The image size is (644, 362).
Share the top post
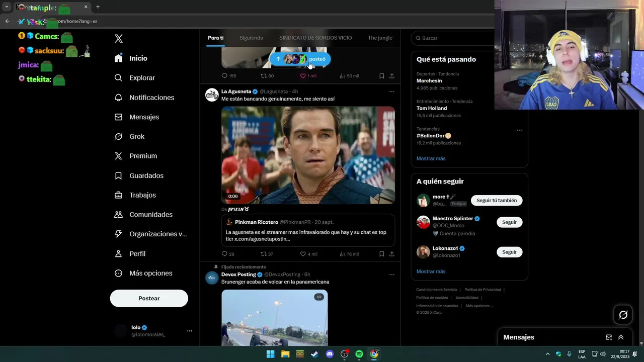(x=392, y=76)
